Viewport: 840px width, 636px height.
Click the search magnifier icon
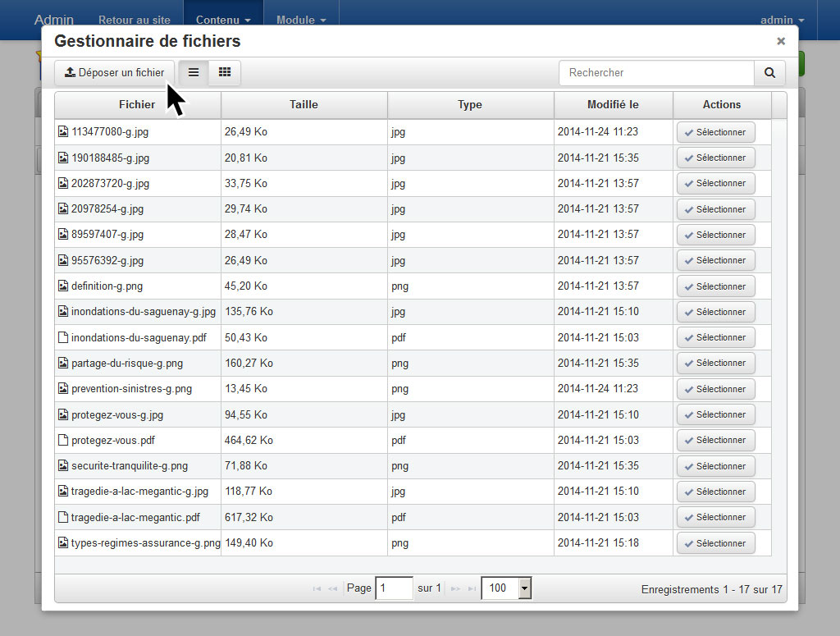click(x=769, y=72)
